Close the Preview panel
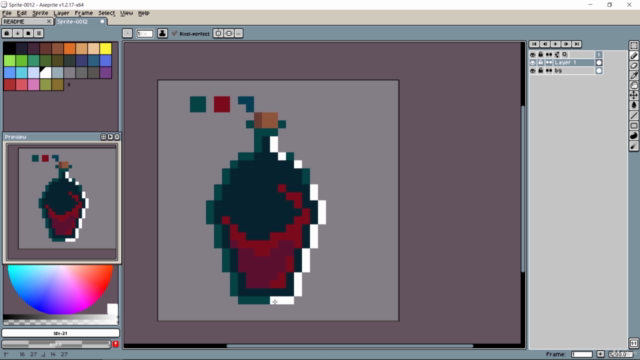The width and height of the screenshot is (640, 360). pos(117,137)
